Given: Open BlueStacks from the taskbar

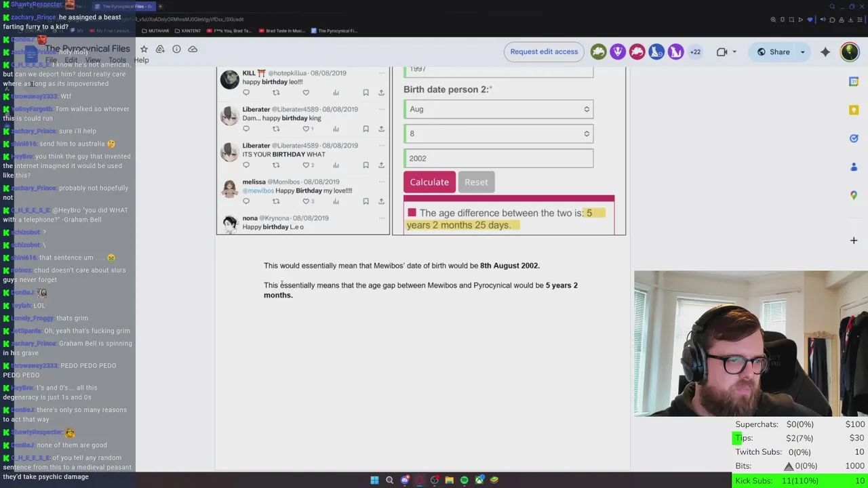Looking at the screenshot, I should click(494, 480).
